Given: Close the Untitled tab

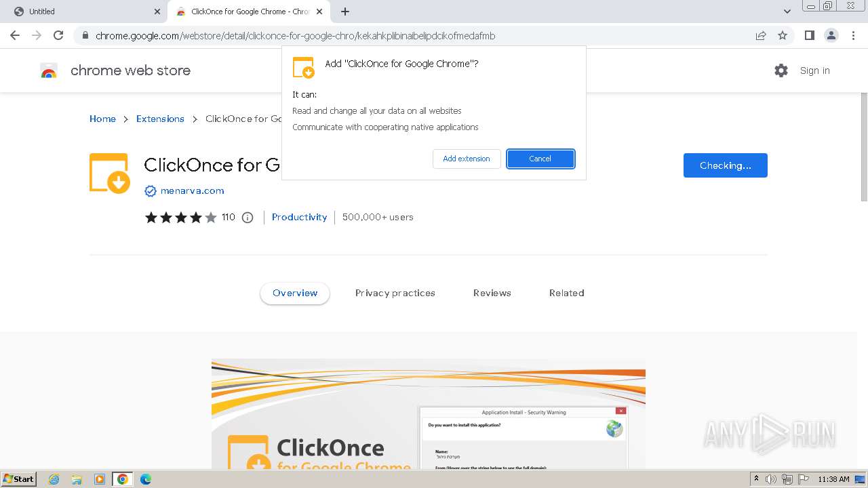Looking at the screenshot, I should point(157,12).
